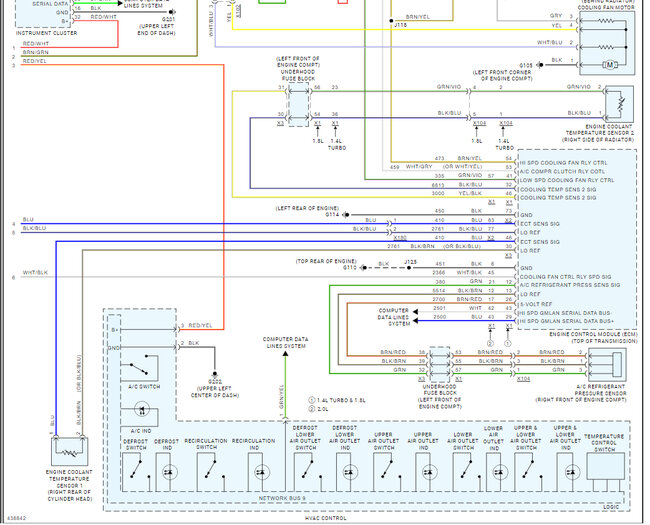Click the Recirculation IND LED symbol

(262, 472)
